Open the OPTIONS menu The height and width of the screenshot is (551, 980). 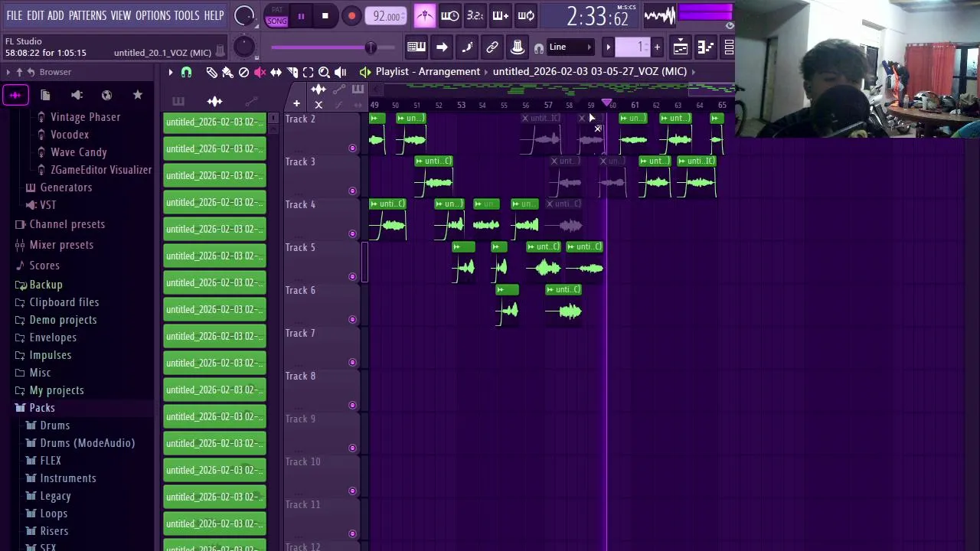point(153,15)
